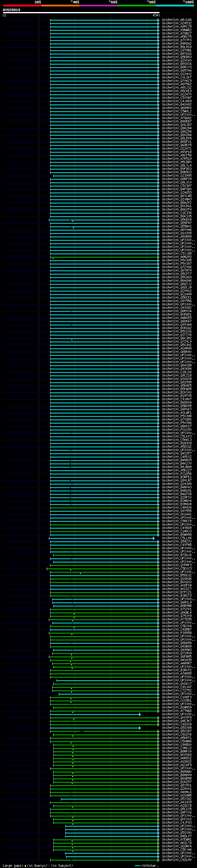Select hit UniRef100_Q4E3K7

[177, 721]
